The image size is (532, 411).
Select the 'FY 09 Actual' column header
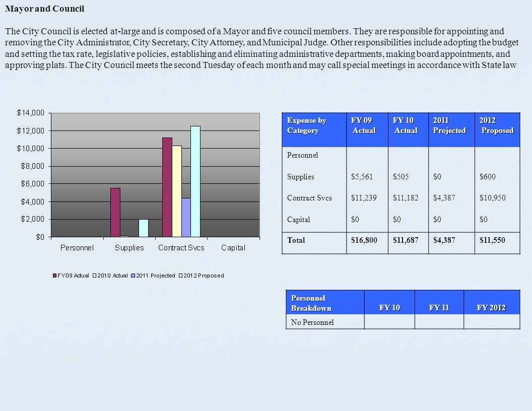[x=367, y=130]
